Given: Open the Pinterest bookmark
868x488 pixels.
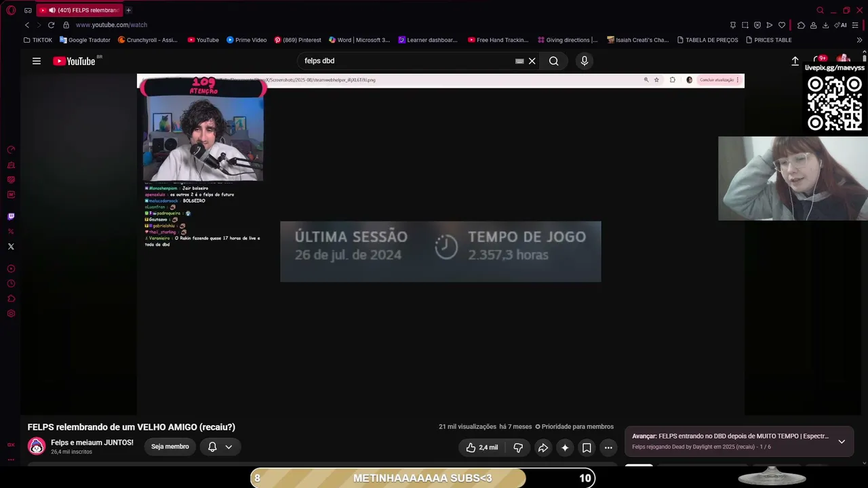Looking at the screenshot, I should [x=298, y=40].
